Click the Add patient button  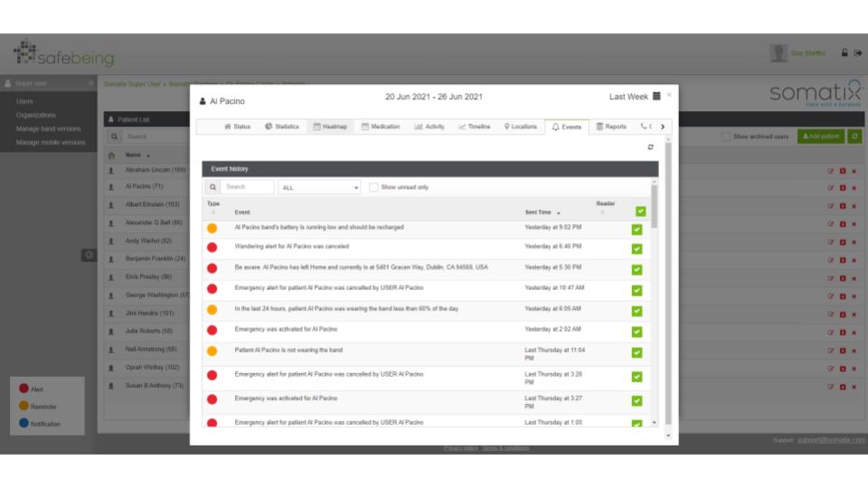pos(821,136)
